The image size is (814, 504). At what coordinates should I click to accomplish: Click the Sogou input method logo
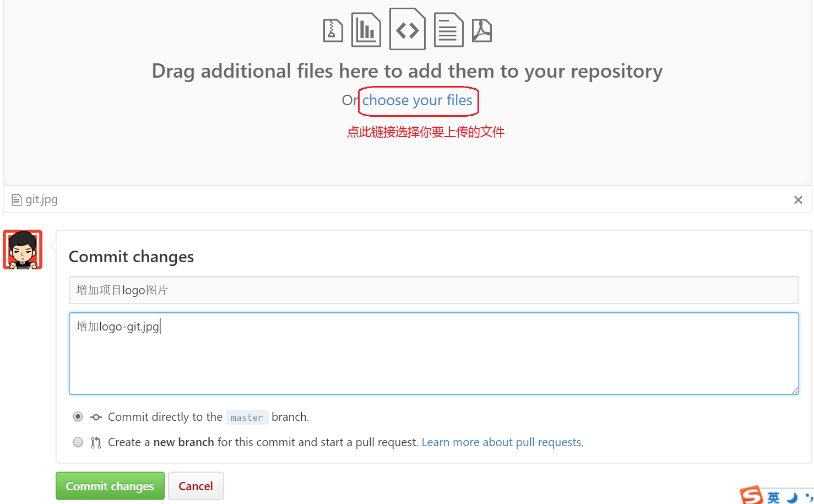(751, 496)
